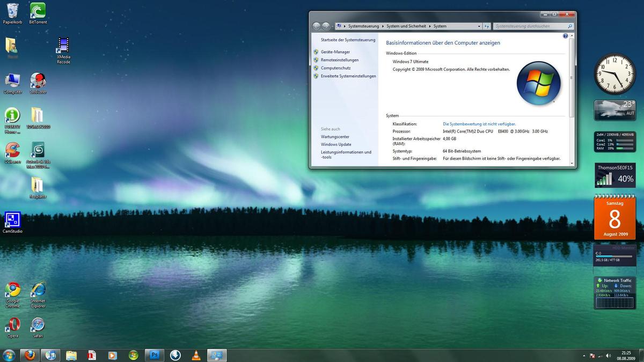Click 'Die Systembewertung ist nicht verfügbar' link
Screen dimensions: 644x362
(479, 124)
